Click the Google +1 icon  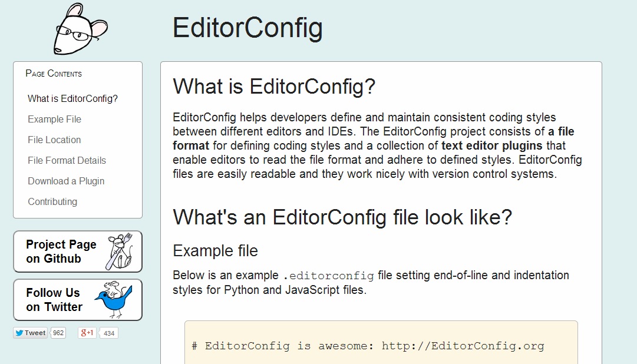tap(87, 333)
